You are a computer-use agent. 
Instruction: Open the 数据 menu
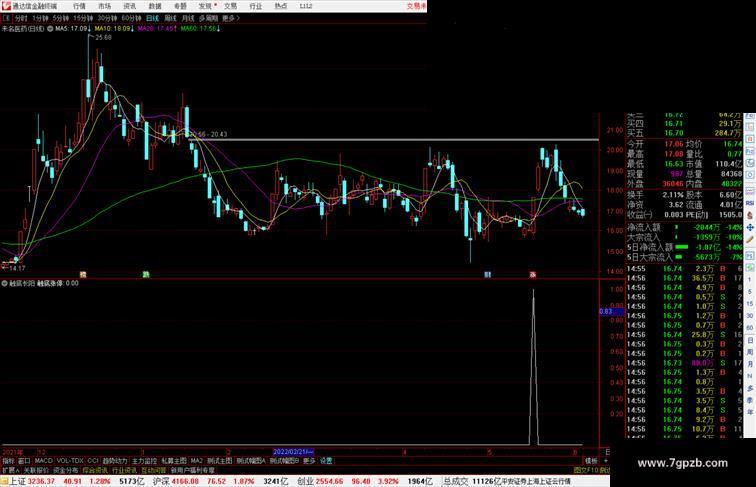pos(155,6)
